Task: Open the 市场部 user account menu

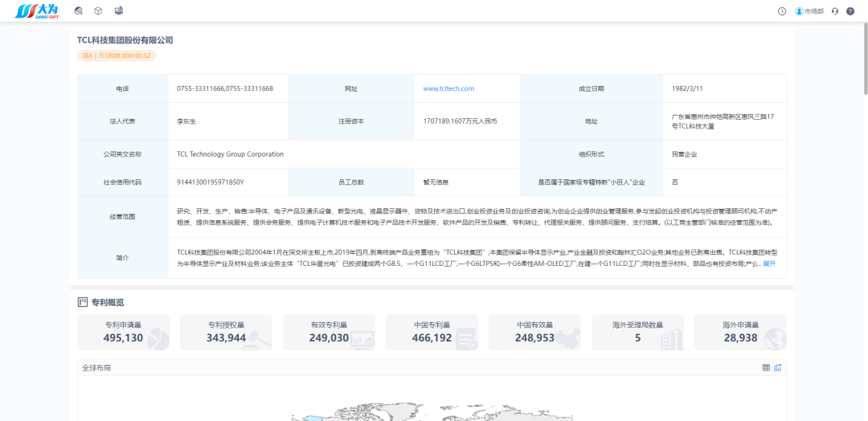Action: [x=809, y=11]
